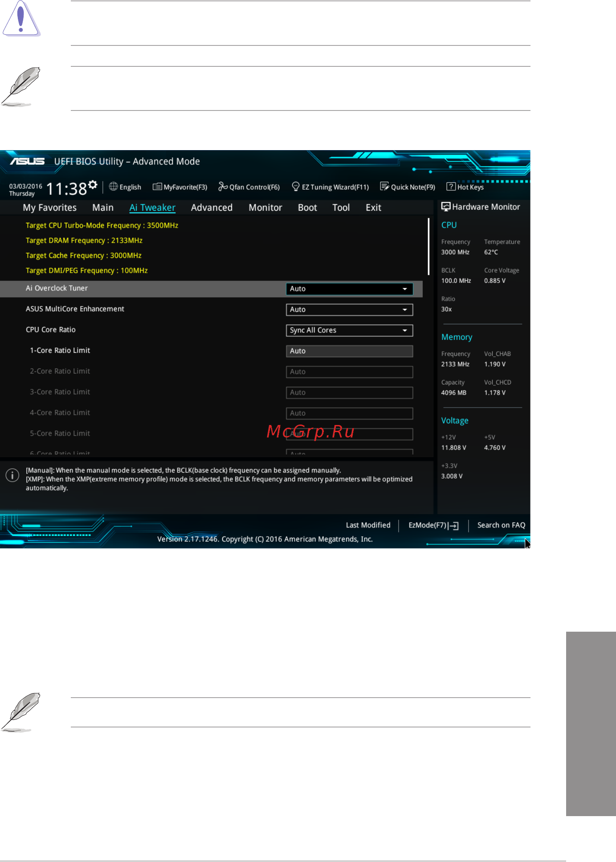Click the 30x ratio value
This screenshot has height=862, width=616.
446,309
